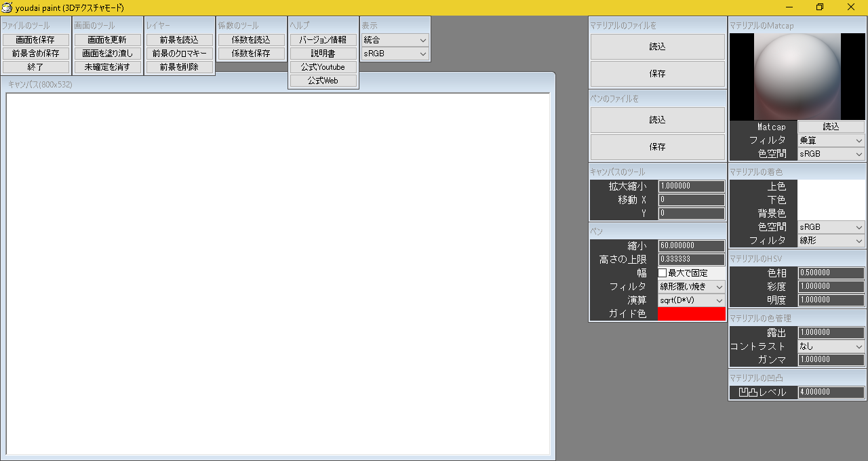Screen dimensions: 868x461
Task: Open the 説明書 manual button
Action: [323, 54]
